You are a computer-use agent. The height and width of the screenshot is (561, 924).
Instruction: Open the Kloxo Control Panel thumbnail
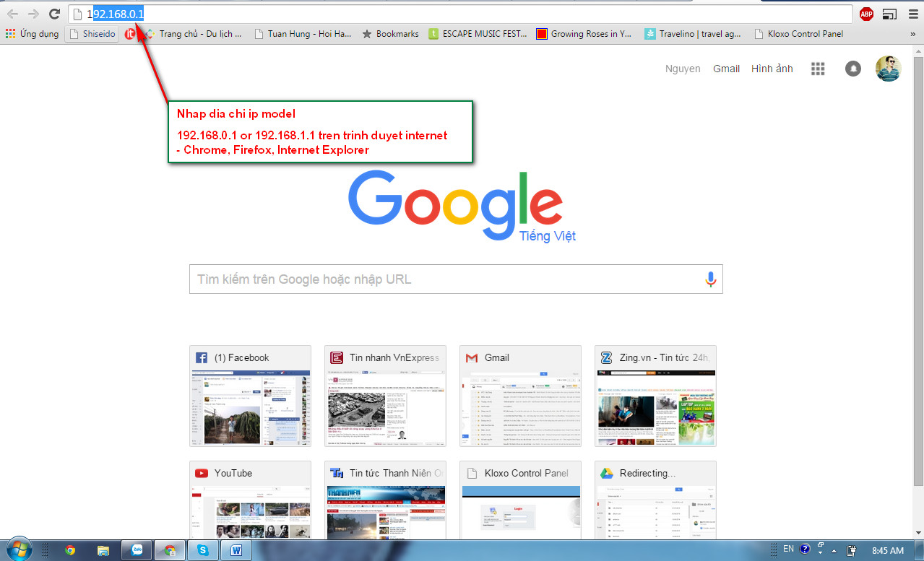tap(520, 500)
